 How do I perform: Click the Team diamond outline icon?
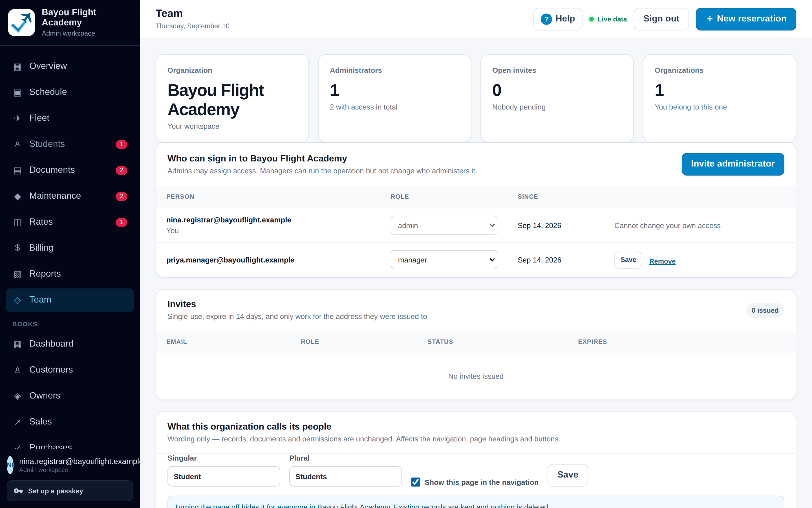[x=17, y=300]
